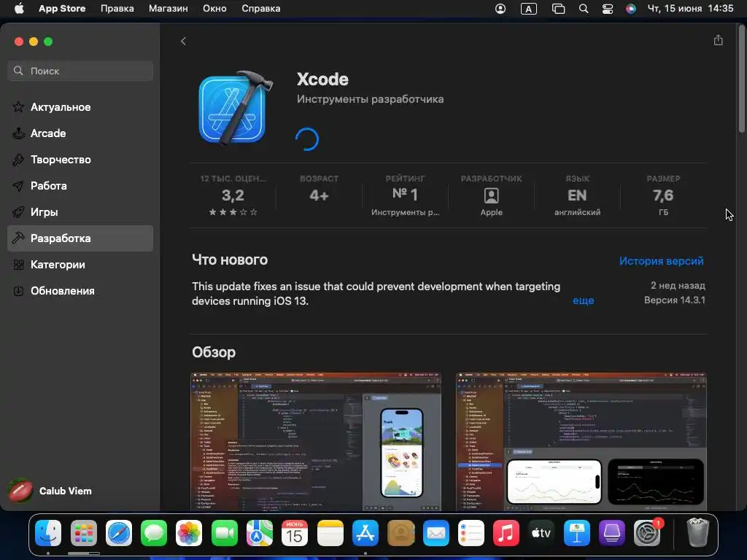Launch Music from the Dock
This screenshot has height=560, width=747.
(x=506, y=533)
